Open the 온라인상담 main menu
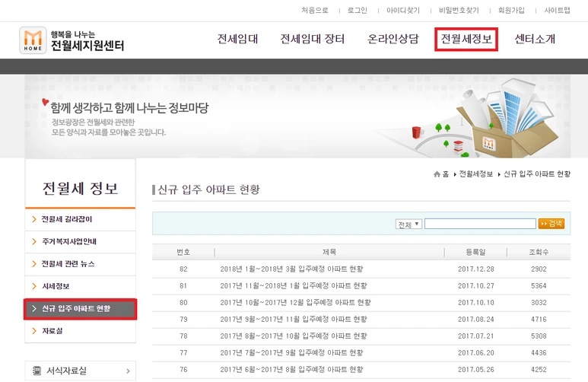The height and width of the screenshot is (382, 588). pos(393,39)
